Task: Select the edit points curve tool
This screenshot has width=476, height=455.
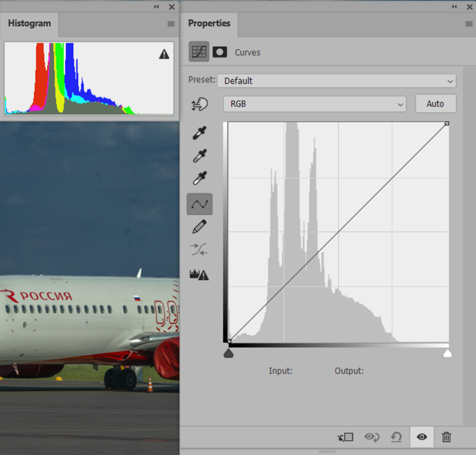Action: coord(200,204)
